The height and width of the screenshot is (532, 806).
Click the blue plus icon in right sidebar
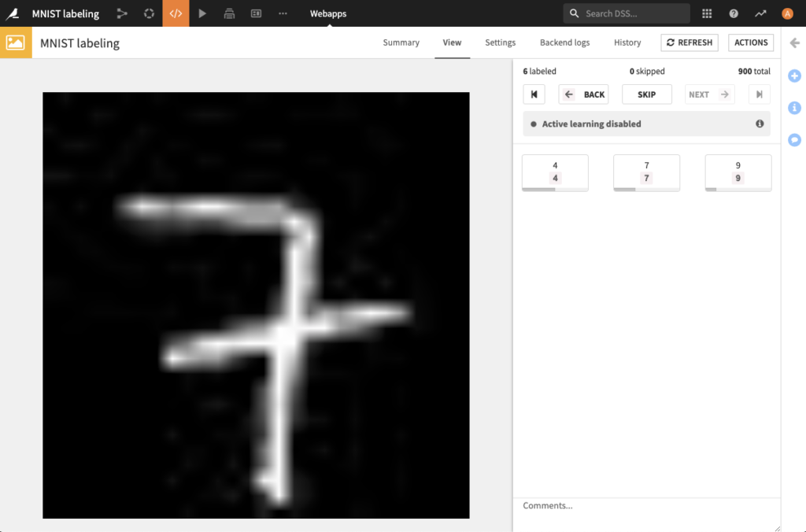coord(794,76)
